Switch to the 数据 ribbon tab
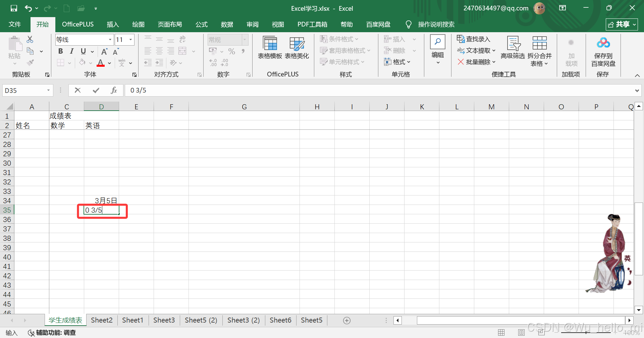The width and height of the screenshot is (644, 338). (227, 24)
